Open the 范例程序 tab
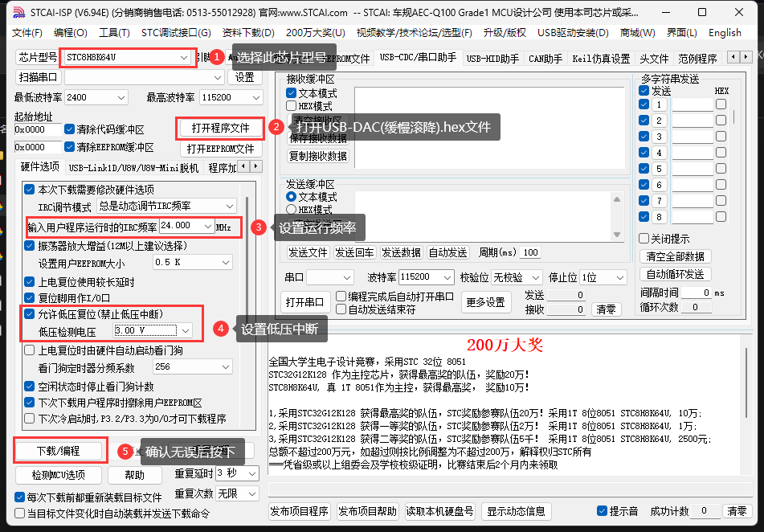Image resolution: width=764 pixels, height=532 pixels. click(697, 59)
